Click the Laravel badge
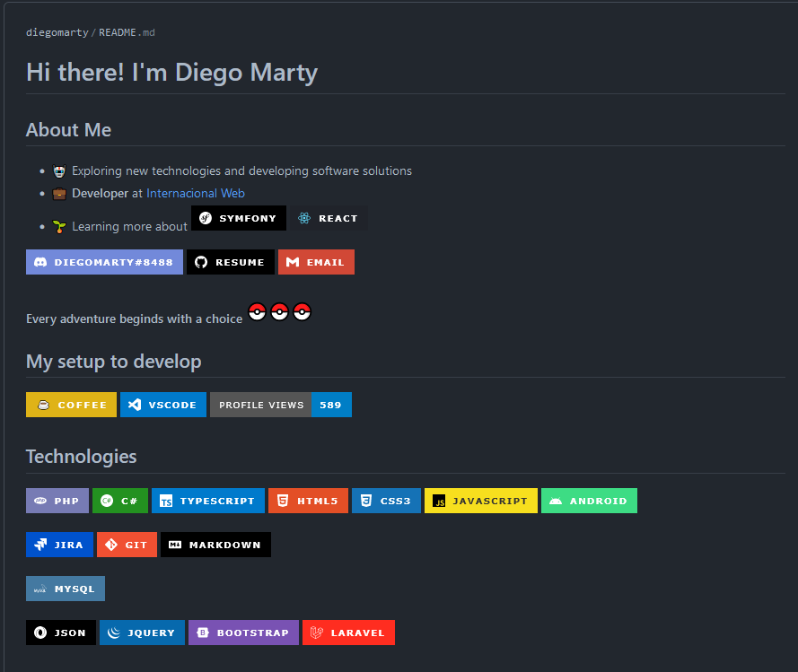This screenshot has width=798, height=672. tap(348, 633)
